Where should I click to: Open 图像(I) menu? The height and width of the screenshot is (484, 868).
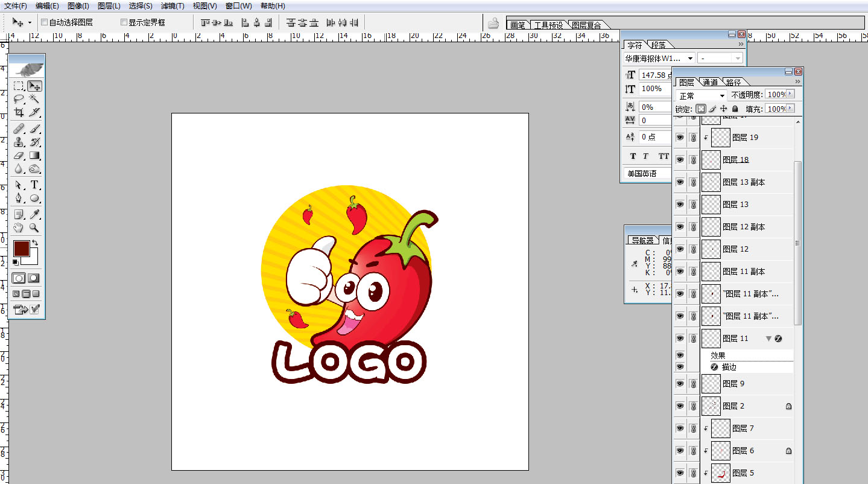click(78, 6)
